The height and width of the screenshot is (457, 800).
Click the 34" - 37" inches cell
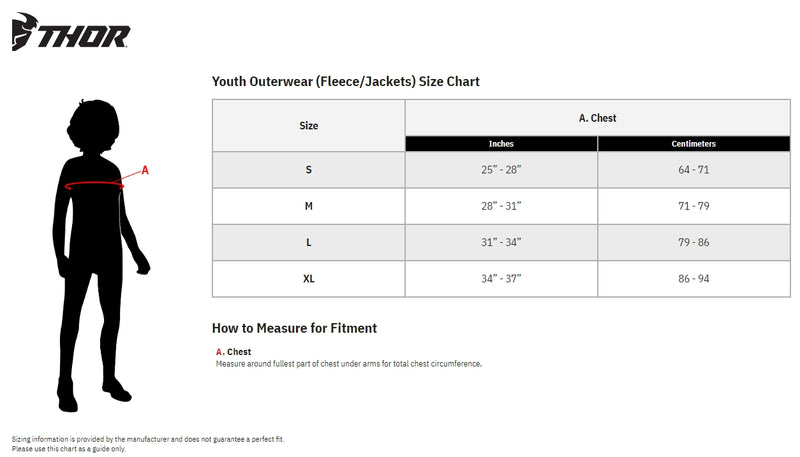coord(501,278)
